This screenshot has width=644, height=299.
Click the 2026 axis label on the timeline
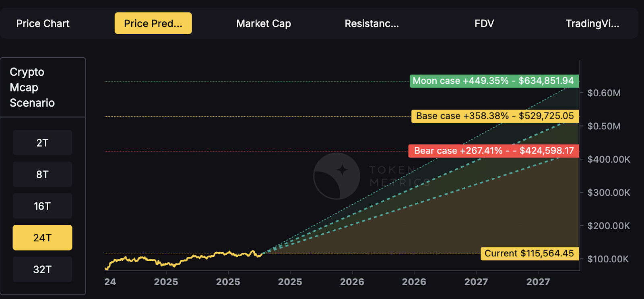click(x=352, y=282)
